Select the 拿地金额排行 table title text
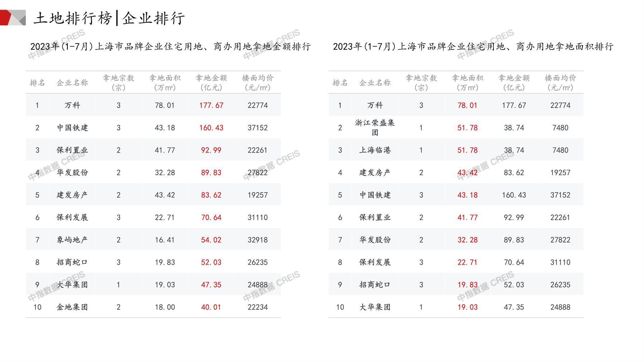The image size is (644, 362). pyautogui.click(x=170, y=47)
